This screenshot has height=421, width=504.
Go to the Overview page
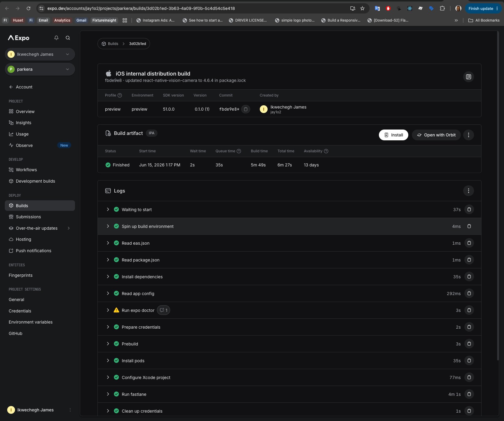tap(40, 112)
